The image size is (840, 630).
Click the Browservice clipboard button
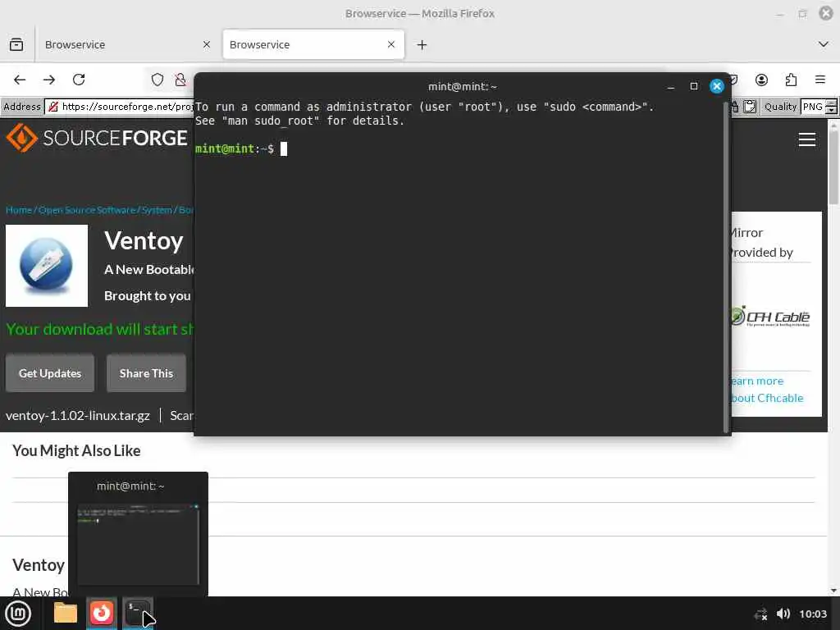[x=750, y=107]
